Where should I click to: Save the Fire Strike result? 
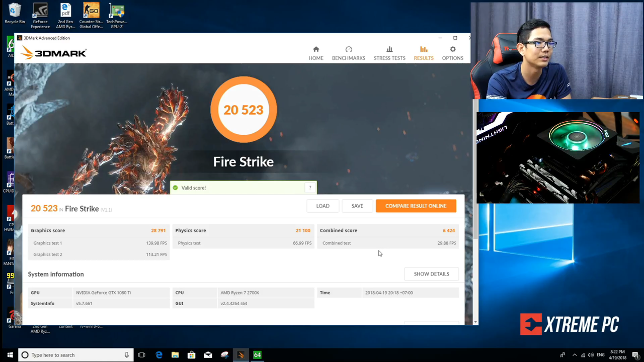coord(357,206)
